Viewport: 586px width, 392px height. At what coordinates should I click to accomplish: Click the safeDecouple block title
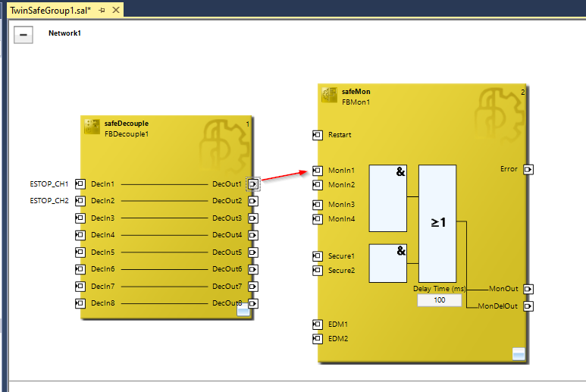[x=127, y=124]
